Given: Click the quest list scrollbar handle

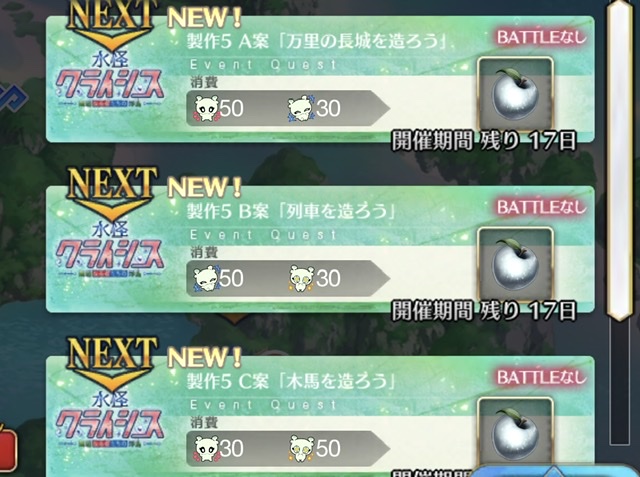Looking at the screenshot, I should (620, 160).
